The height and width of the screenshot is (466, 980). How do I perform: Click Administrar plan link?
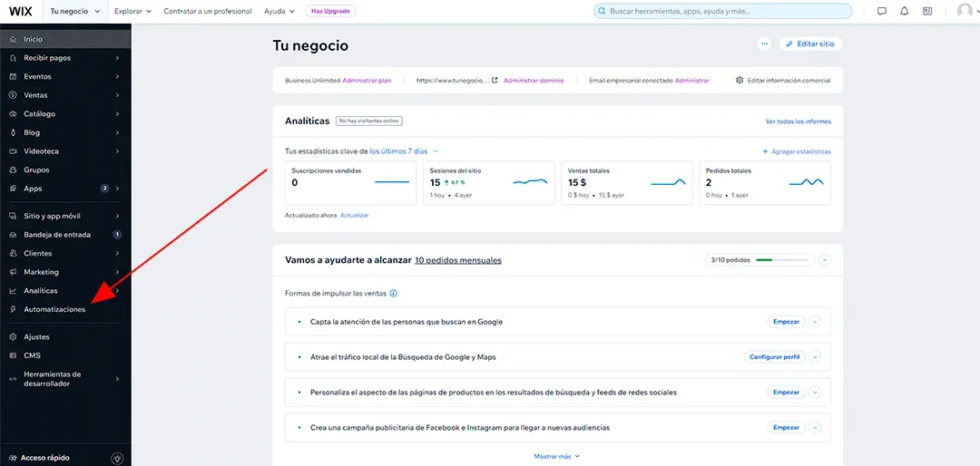(x=367, y=81)
